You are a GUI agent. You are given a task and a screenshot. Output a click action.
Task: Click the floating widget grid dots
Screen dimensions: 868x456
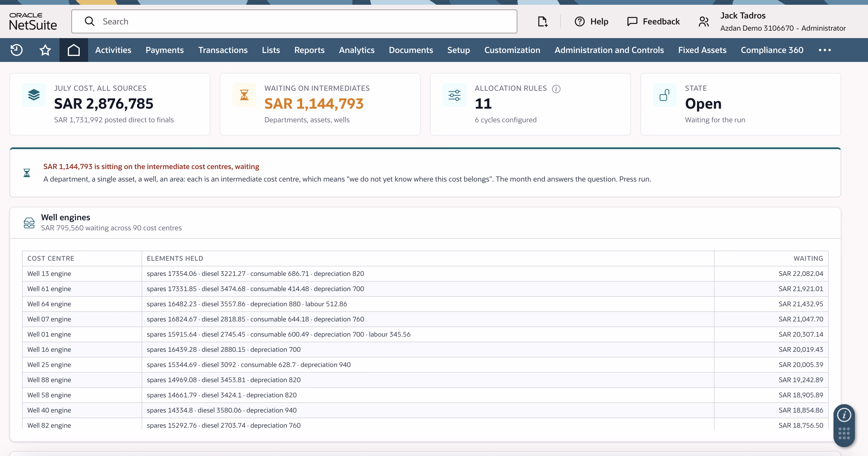(x=844, y=433)
